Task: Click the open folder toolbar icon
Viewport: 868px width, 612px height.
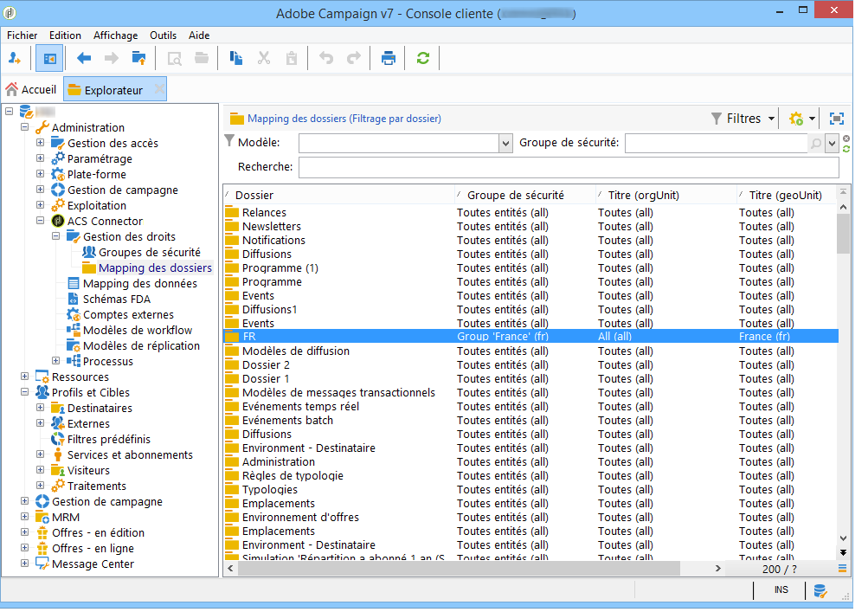Action: click(x=202, y=58)
